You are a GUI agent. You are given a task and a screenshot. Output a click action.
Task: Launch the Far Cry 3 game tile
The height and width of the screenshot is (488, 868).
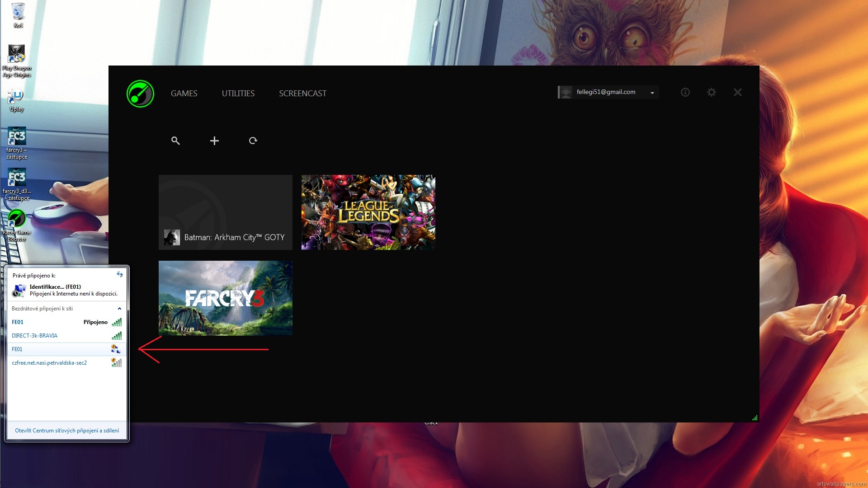point(225,298)
